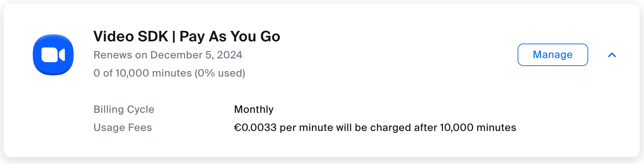Collapse the plan details with the chevron
Screen dimensions: 644x164
point(612,55)
